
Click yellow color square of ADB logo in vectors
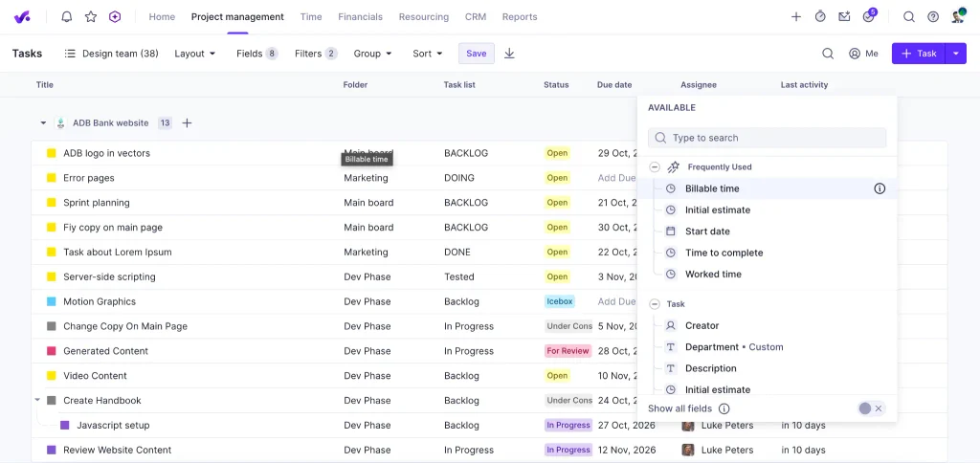[x=52, y=153]
